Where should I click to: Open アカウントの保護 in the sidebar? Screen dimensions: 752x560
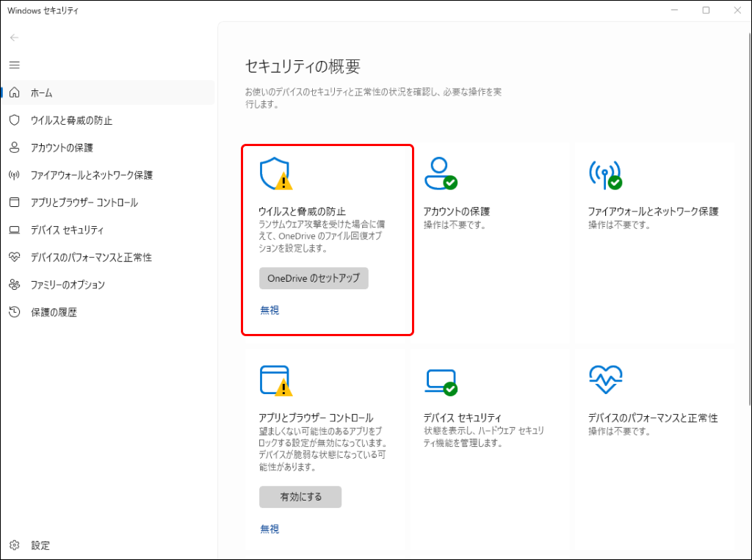coord(108,148)
